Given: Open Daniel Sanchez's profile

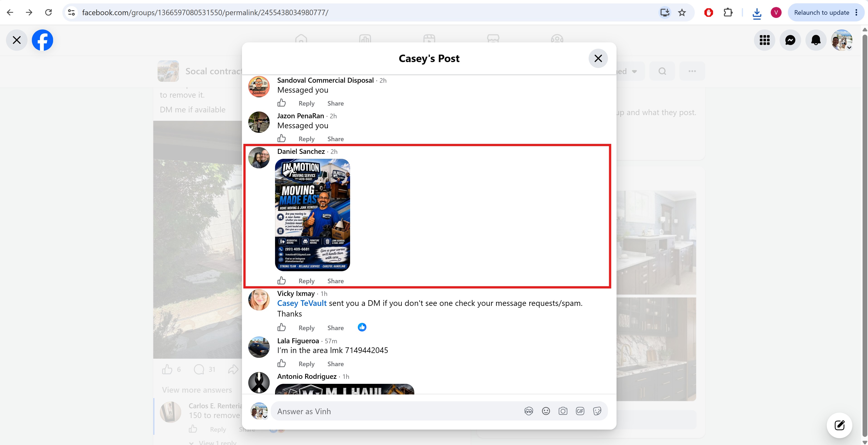Looking at the screenshot, I should click(x=301, y=152).
